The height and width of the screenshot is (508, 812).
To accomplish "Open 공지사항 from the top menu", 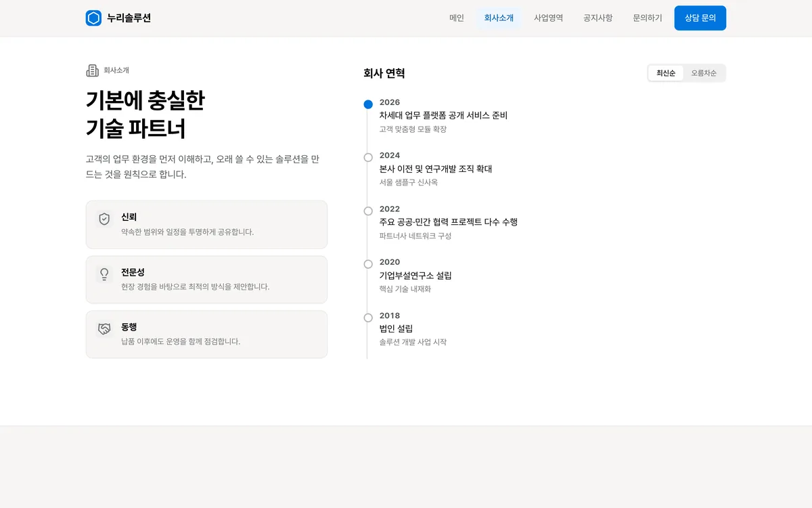I will [x=598, y=18].
